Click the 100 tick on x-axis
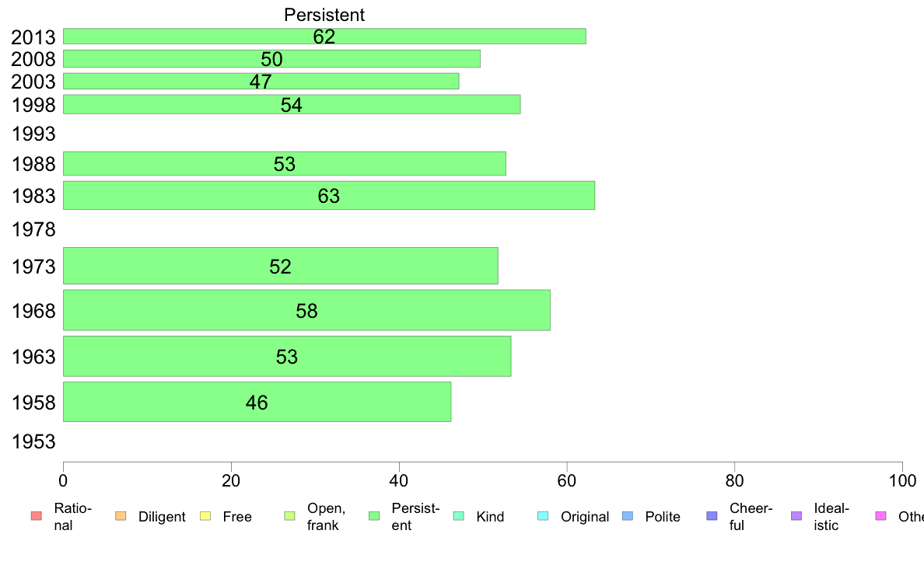Viewport: 924px width, 572px height. click(902, 481)
